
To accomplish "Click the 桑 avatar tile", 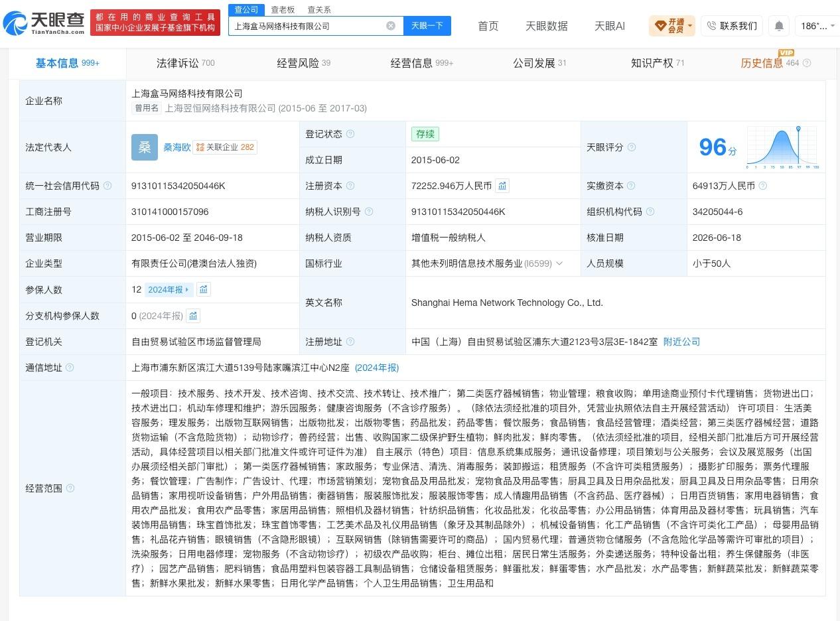I will point(145,147).
